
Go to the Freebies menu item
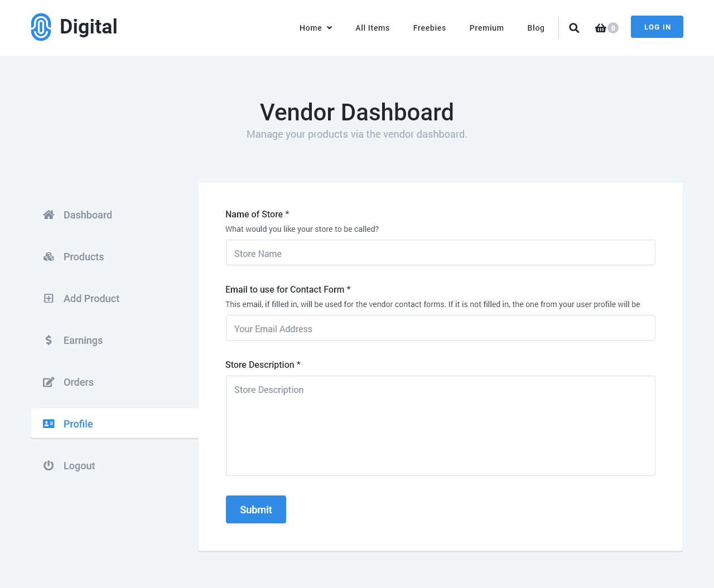[429, 28]
